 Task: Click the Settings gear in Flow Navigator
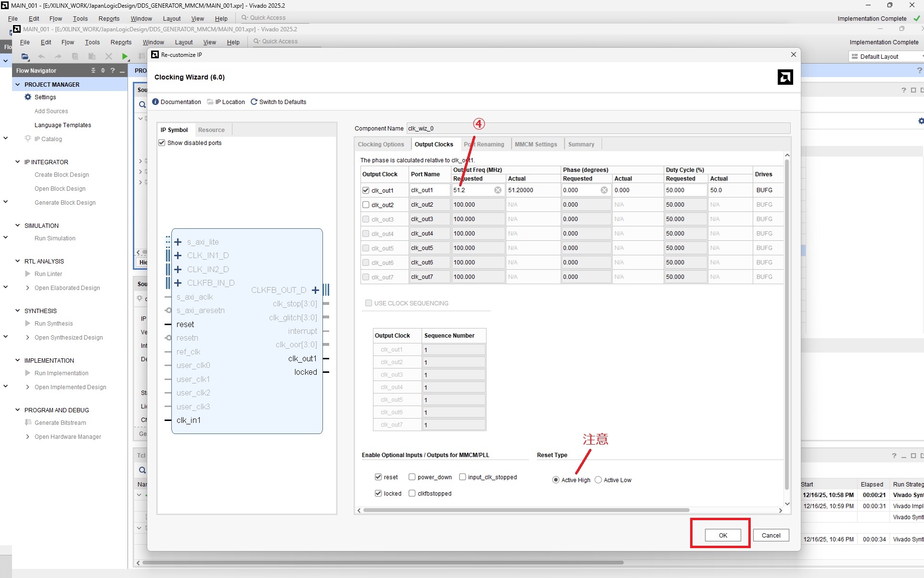28,97
